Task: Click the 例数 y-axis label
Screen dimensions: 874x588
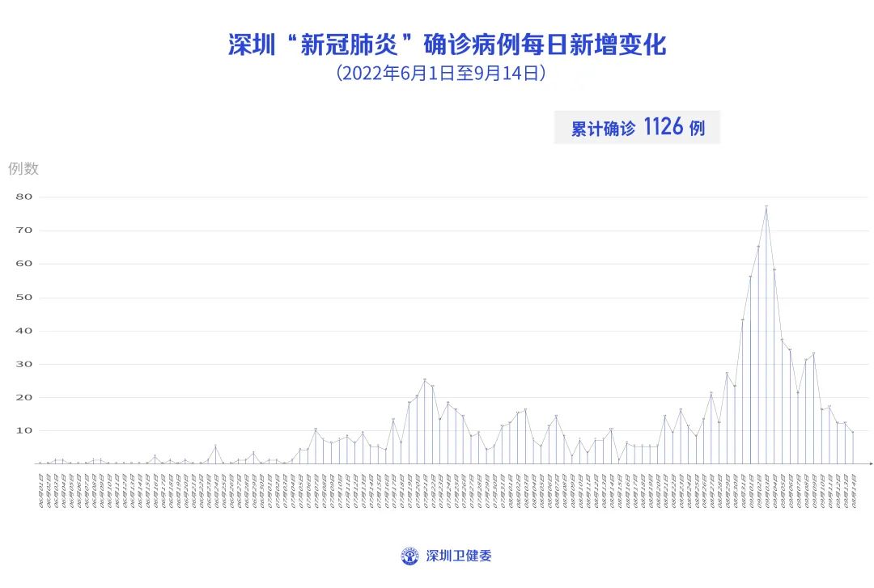Action: 23,168
